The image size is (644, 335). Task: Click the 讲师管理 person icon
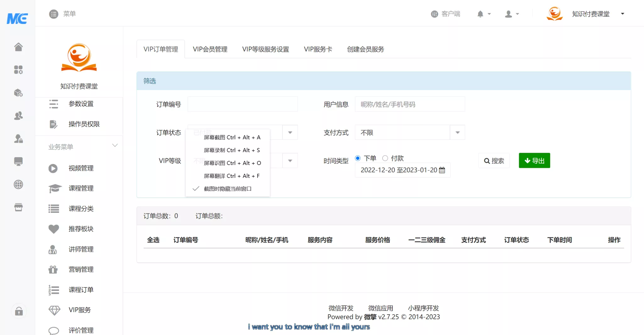[x=53, y=249]
